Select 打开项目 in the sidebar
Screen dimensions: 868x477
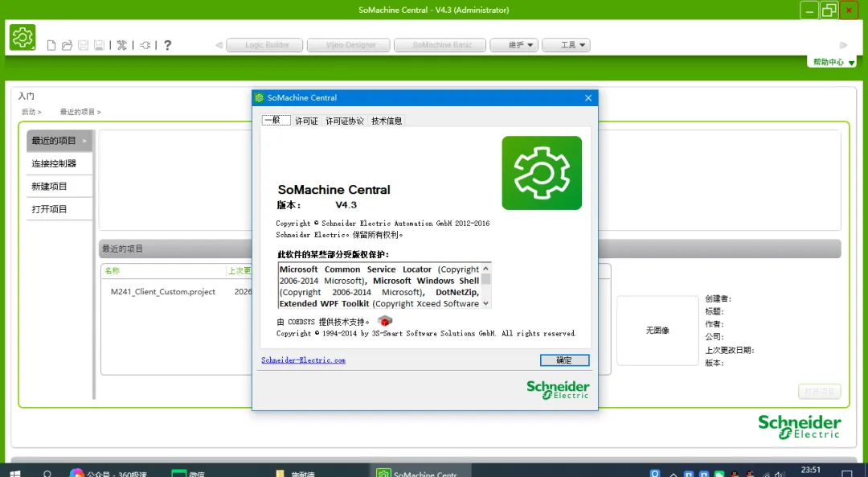[x=59, y=209]
